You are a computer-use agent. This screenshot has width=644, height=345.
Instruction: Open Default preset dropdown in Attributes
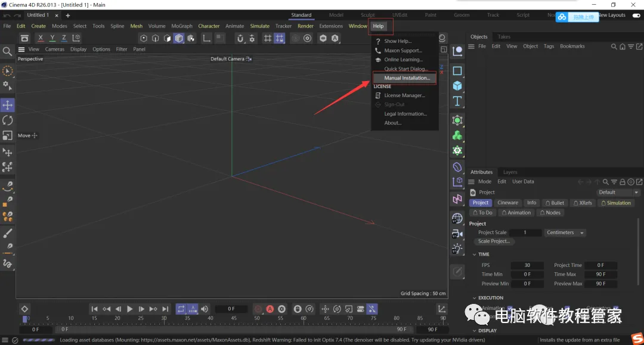pyautogui.click(x=617, y=192)
